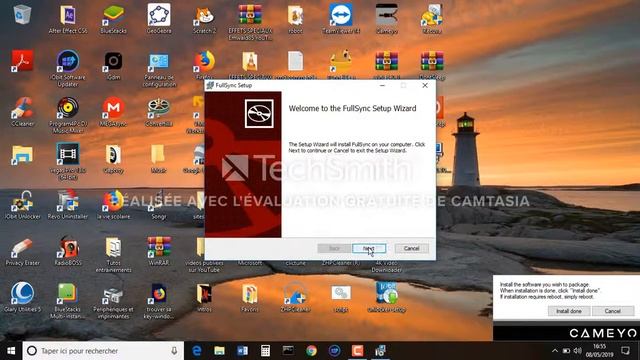
Task: Open Microsoft Edge from the taskbar
Action: tap(197, 351)
